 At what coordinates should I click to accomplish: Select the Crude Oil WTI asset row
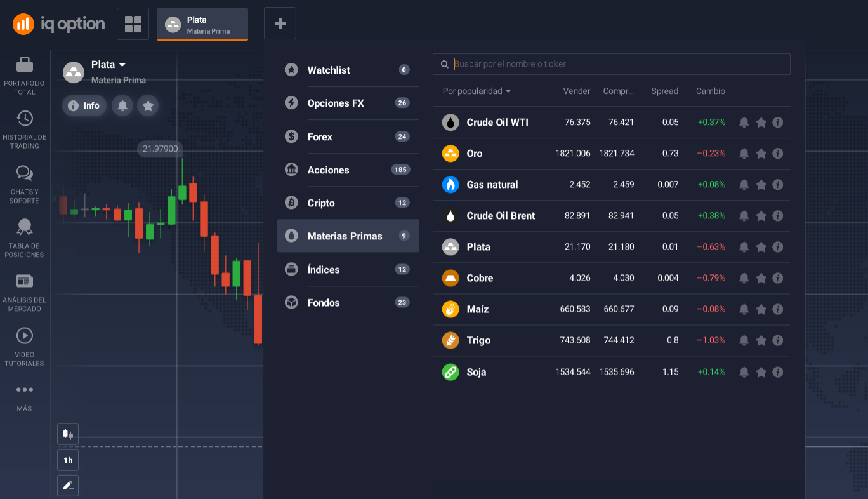612,123
